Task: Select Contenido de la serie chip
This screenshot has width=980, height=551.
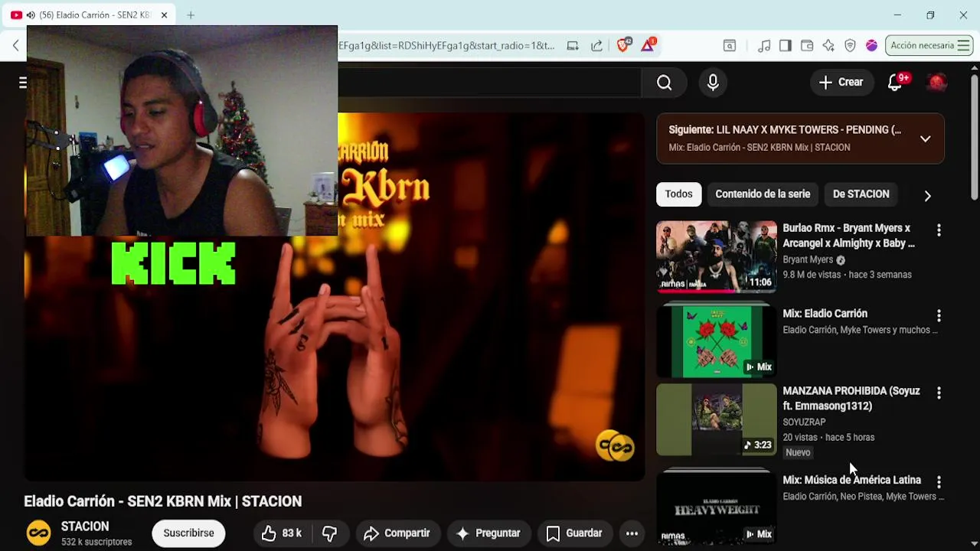Action: pos(763,194)
